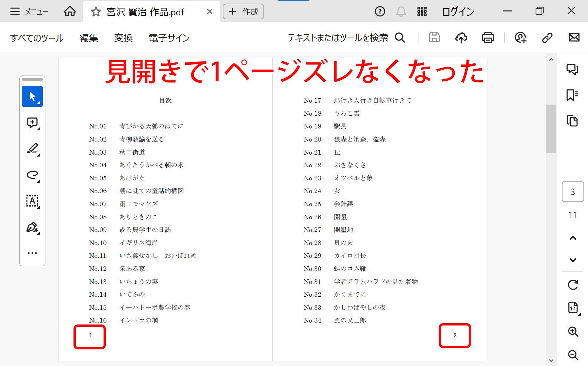Click the 目次 heading text
Viewport: 588px width, 366px height.
click(x=166, y=100)
